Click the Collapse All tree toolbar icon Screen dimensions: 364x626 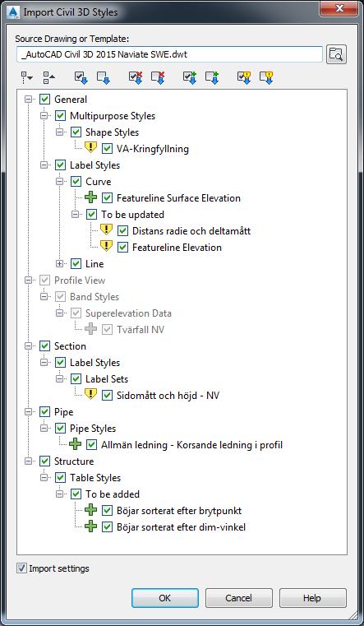point(49,77)
